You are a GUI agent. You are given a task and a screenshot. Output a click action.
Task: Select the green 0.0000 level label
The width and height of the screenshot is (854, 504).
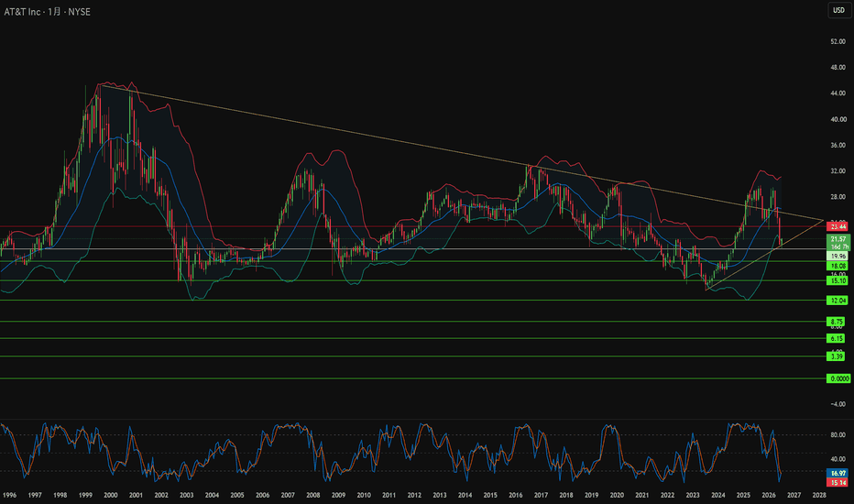(838, 378)
